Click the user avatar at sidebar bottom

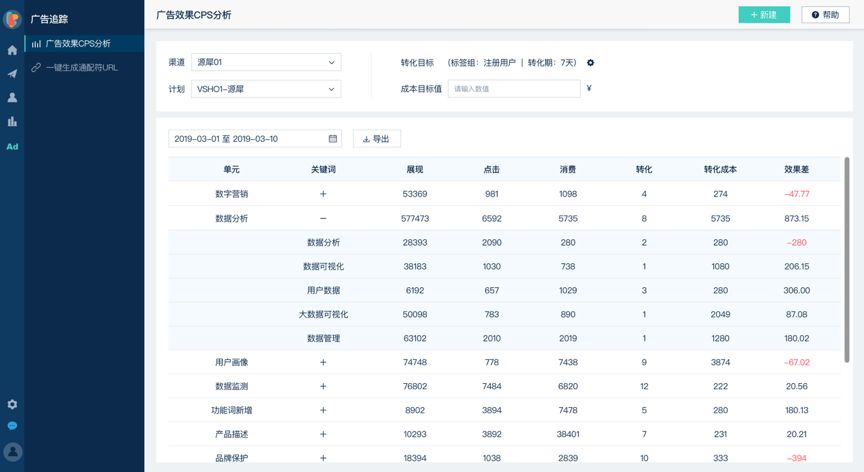12,452
